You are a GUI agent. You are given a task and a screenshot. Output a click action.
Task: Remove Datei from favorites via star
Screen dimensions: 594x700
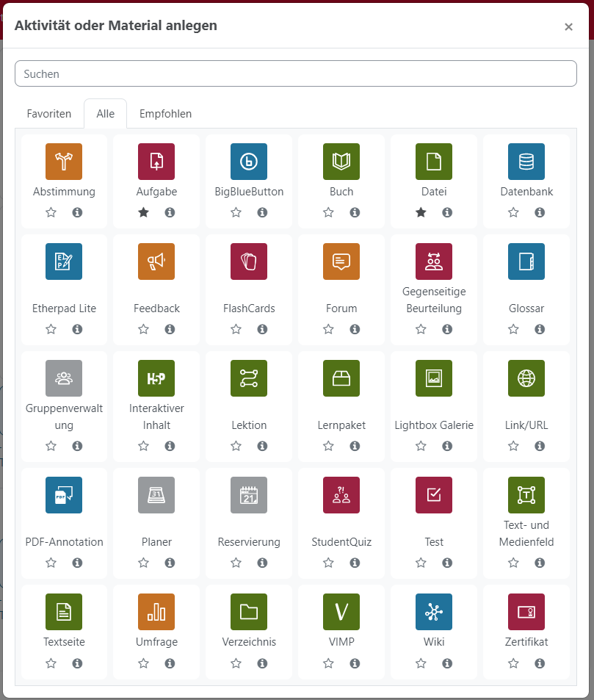pyautogui.click(x=421, y=212)
